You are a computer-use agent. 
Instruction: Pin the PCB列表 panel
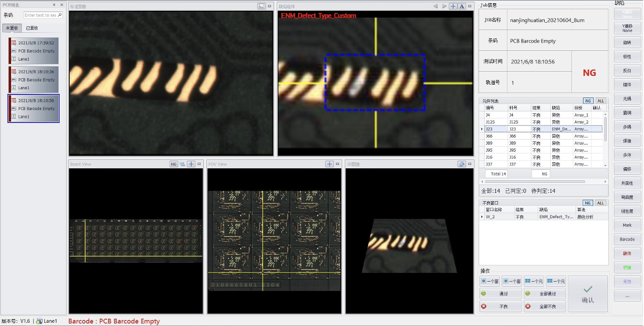(x=54, y=5)
